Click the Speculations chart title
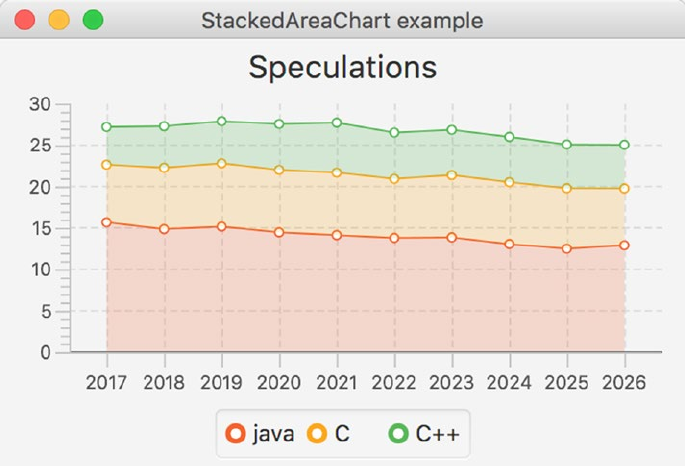Viewport: 685px width, 466px height. (342, 67)
